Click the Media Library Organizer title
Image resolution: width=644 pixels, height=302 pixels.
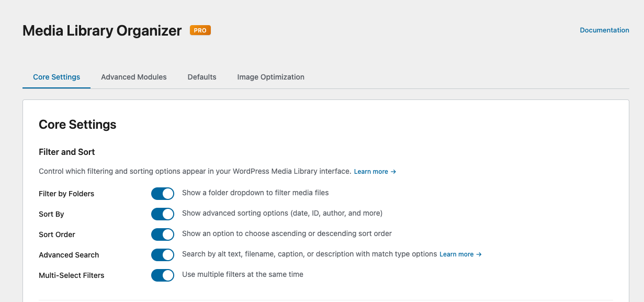tap(102, 31)
